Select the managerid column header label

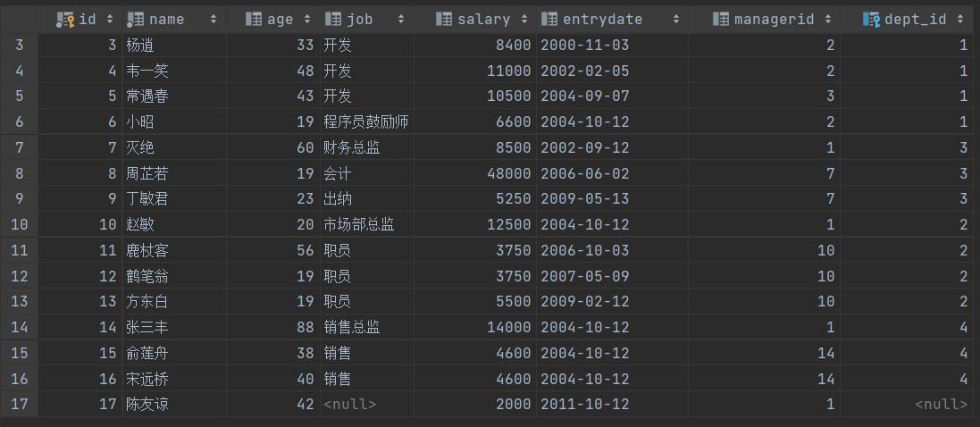pos(775,20)
